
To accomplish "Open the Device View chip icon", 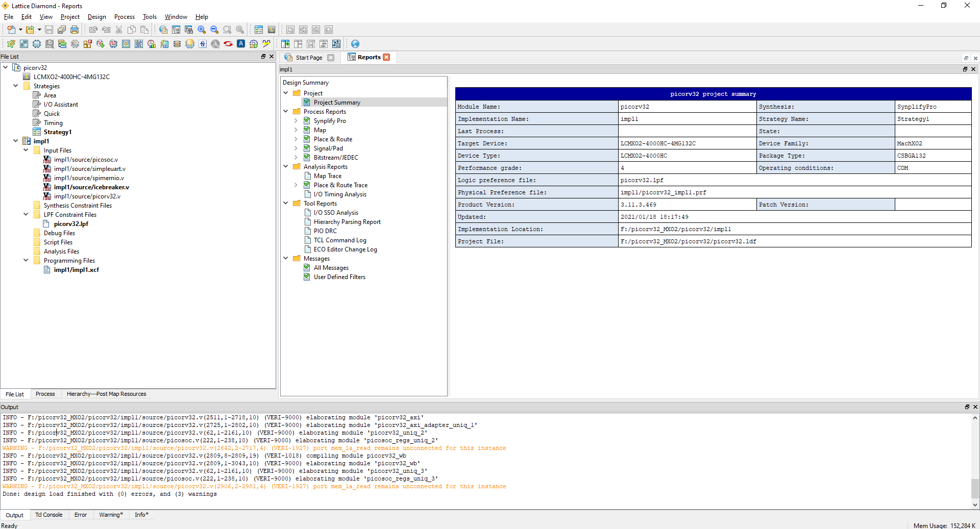I will coord(37,44).
